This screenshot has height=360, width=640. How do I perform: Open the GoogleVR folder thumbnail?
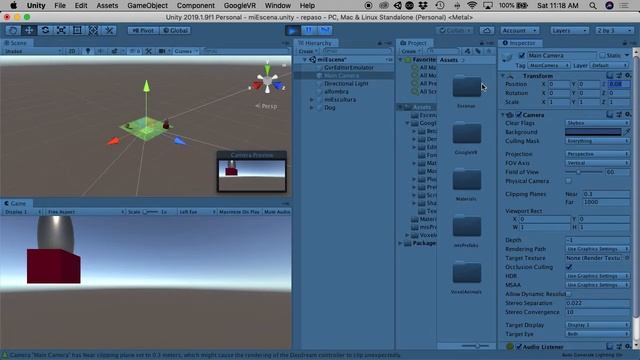(x=467, y=133)
